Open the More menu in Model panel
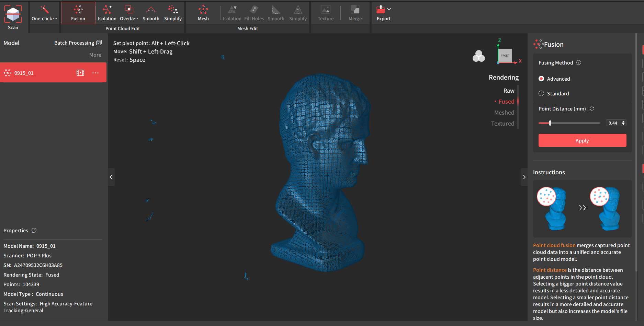Screen dimensions: 644x326 click(x=95, y=55)
